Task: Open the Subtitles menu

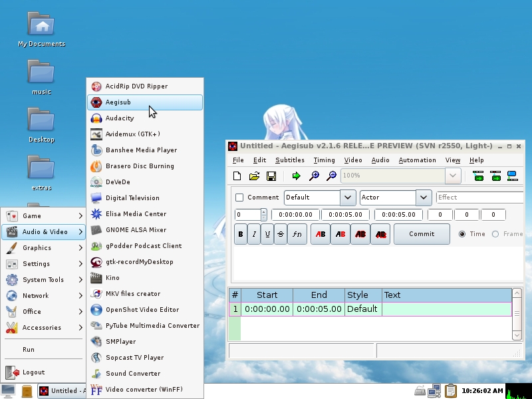Action: (x=289, y=160)
